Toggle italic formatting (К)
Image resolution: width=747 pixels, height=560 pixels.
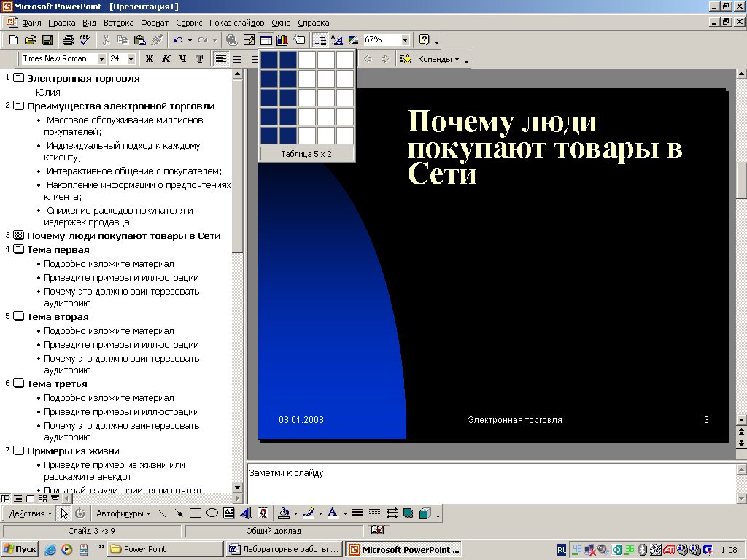click(x=166, y=58)
